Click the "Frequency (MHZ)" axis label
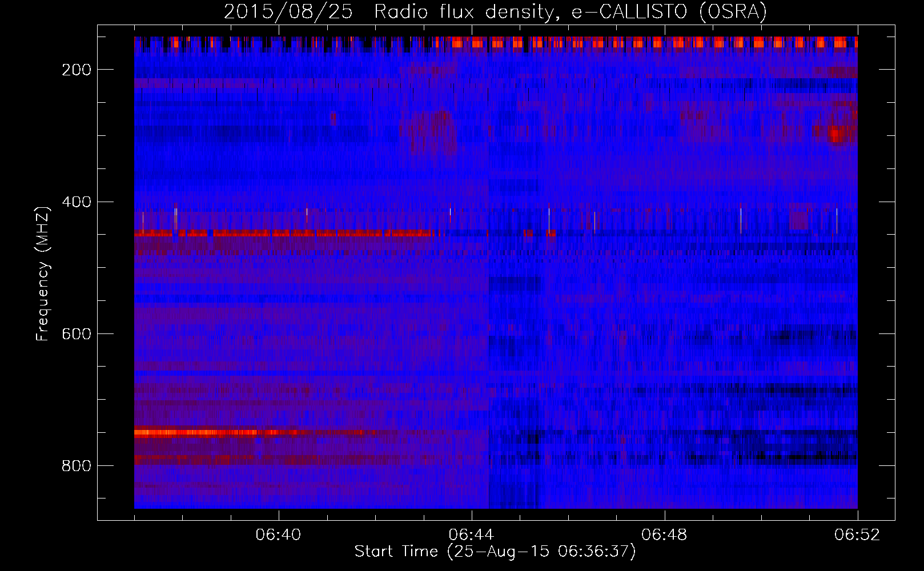The width and height of the screenshot is (924, 571). click(x=43, y=274)
